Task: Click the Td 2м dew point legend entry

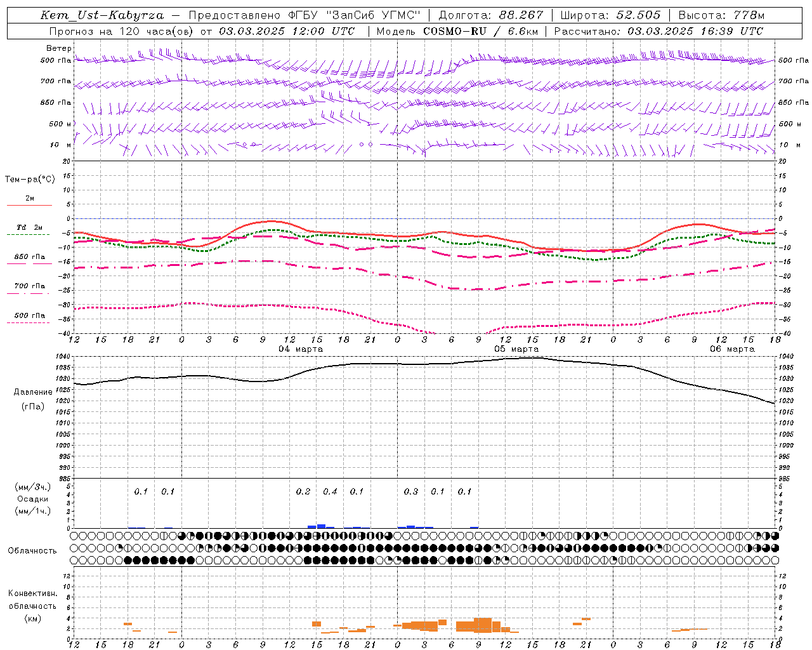Action: 30,227
